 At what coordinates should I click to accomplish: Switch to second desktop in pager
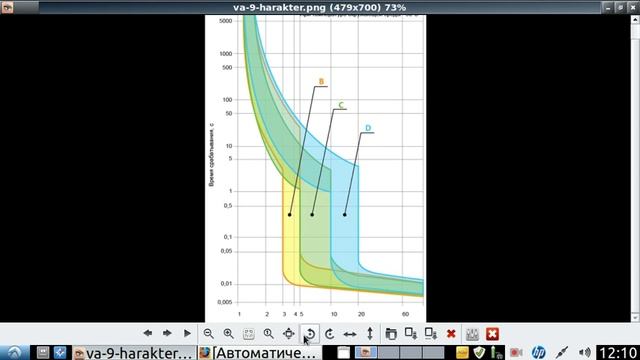point(388,352)
